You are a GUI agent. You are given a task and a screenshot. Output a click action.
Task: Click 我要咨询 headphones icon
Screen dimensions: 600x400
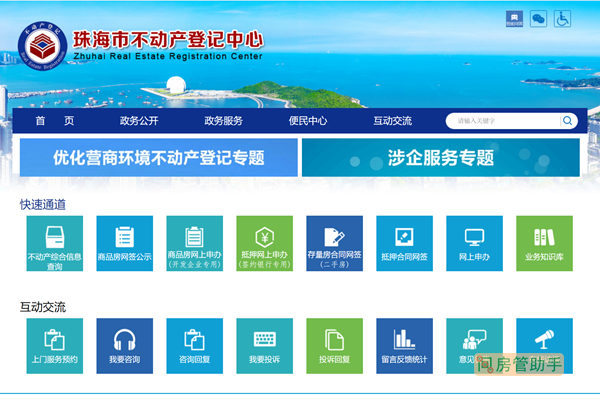[124, 345]
